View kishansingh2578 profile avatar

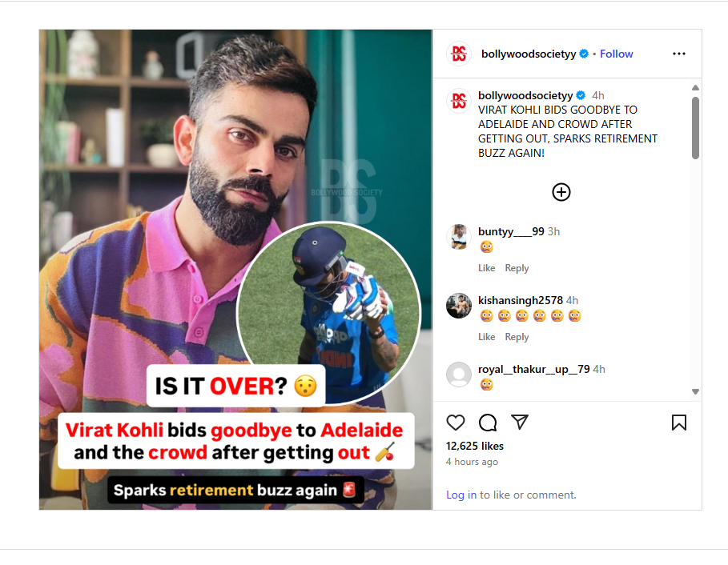tap(459, 306)
